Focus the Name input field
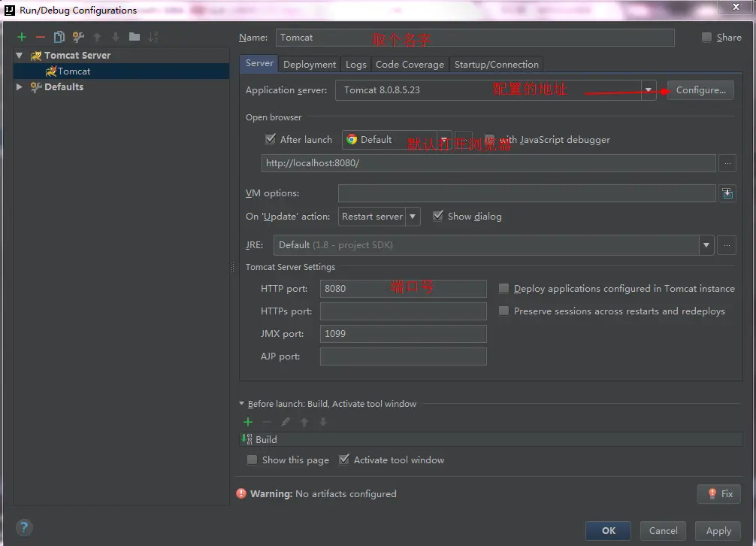The height and width of the screenshot is (546, 756). click(x=475, y=38)
